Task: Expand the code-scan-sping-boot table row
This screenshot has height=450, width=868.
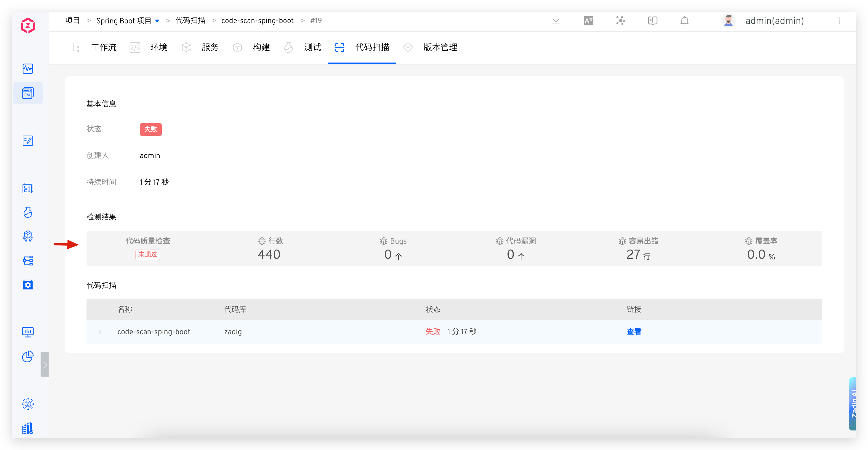Action: (100, 332)
